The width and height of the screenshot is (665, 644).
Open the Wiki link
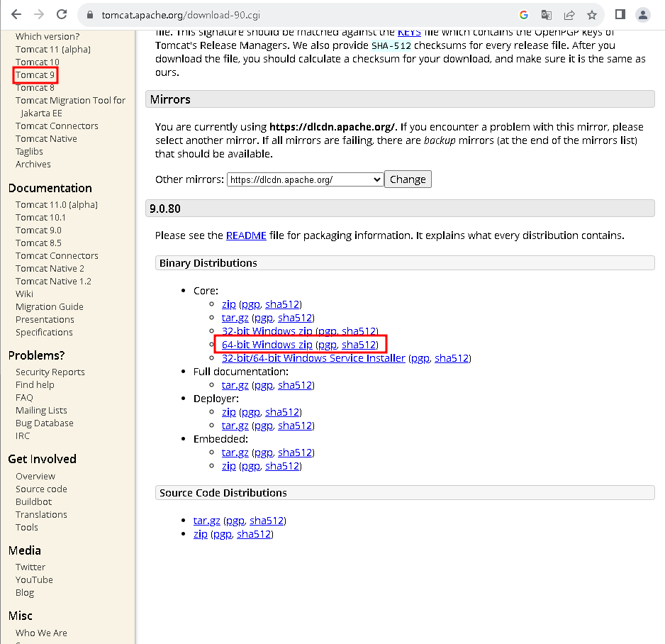[24, 294]
